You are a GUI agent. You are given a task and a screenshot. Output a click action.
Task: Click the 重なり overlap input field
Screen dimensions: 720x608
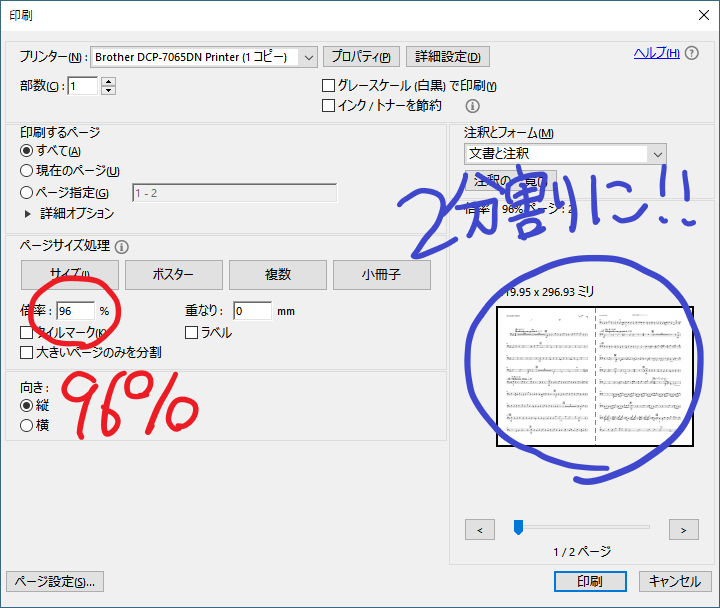click(252, 311)
